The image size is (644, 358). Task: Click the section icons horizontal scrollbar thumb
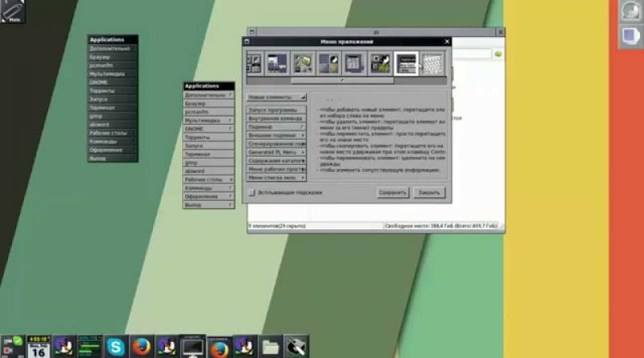click(342, 80)
